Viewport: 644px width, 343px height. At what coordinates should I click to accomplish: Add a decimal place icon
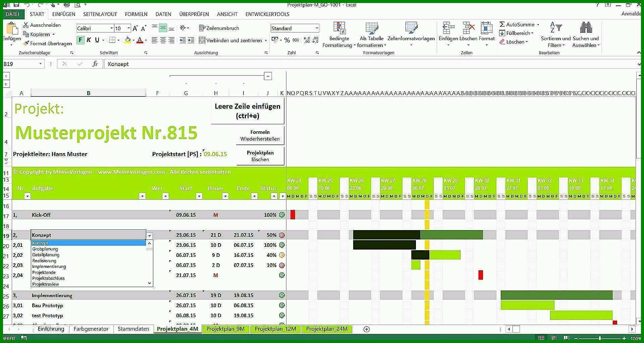(307, 40)
